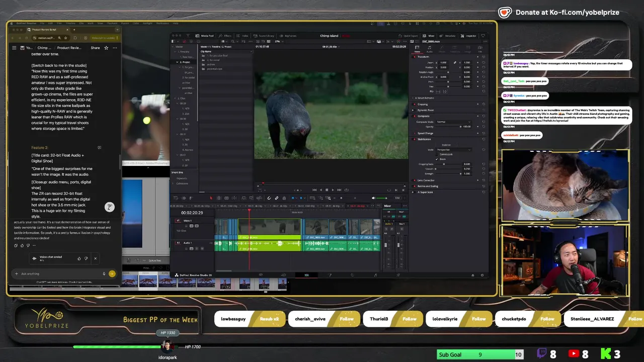Toggle the Inspector panel button
The image size is (644, 362).
click(469, 36)
